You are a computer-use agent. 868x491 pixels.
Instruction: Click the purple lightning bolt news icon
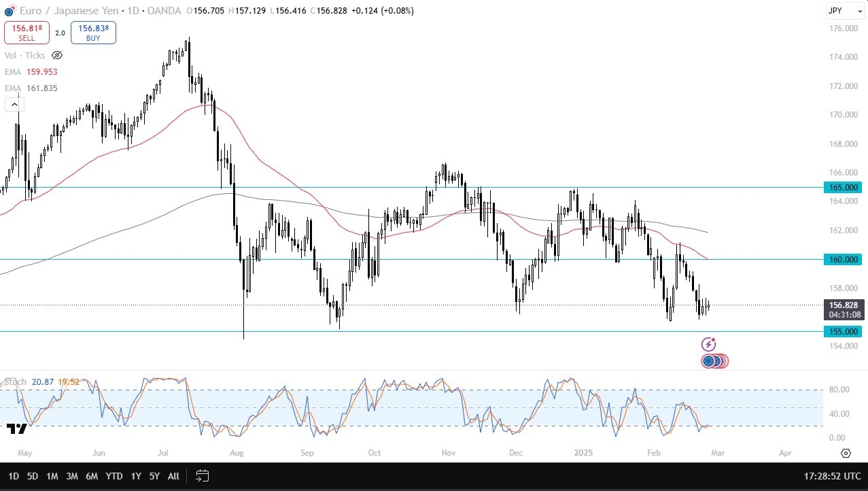pyautogui.click(x=708, y=344)
